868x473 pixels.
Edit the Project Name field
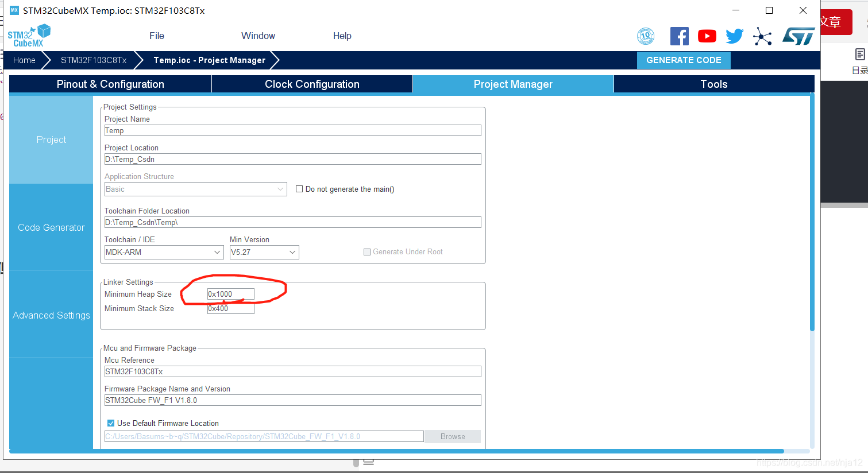(x=292, y=130)
